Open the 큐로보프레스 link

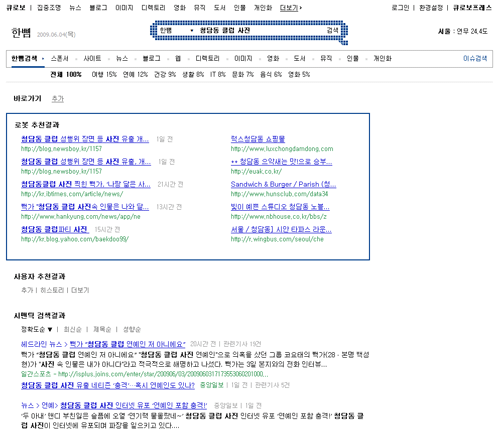click(x=472, y=8)
